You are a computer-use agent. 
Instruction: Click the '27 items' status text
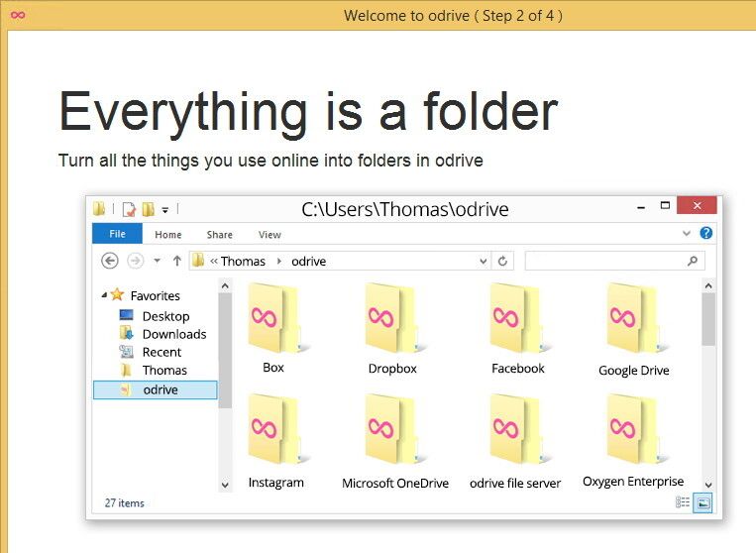tap(125, 502)
